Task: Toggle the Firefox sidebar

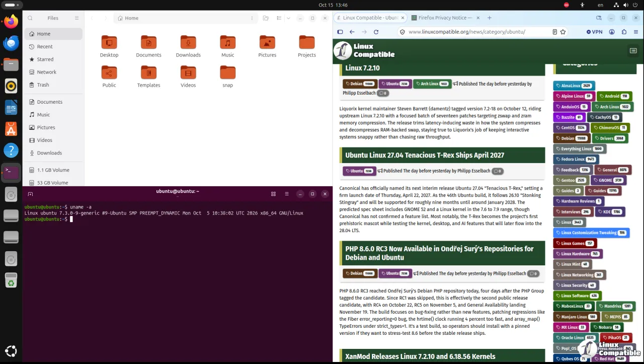Action: click(340, 32)
